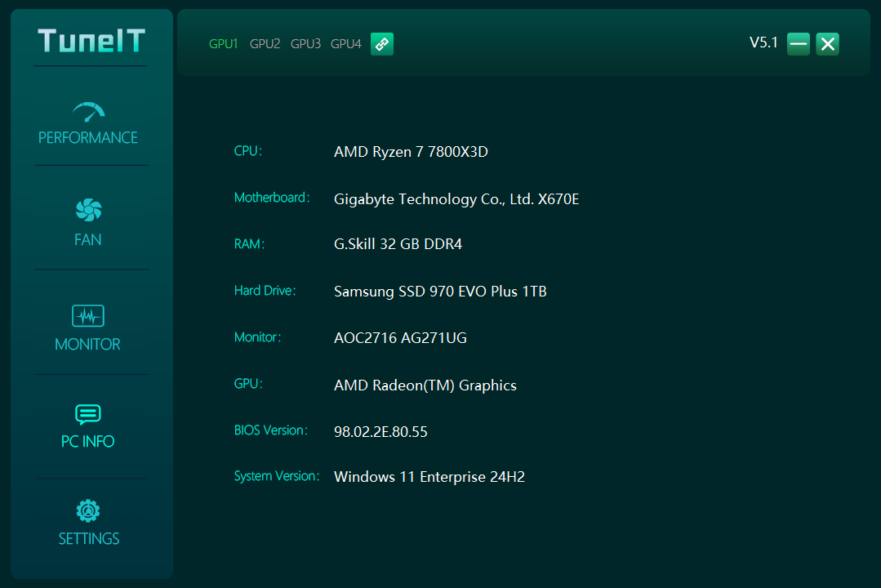Open the Performance gauge icon
The width and height of the screenshot is (881, 588).
[x=88, y=112]
